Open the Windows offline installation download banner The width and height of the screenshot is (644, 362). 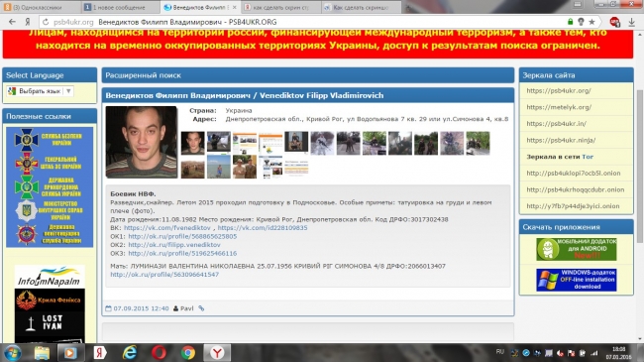(577, 280)
